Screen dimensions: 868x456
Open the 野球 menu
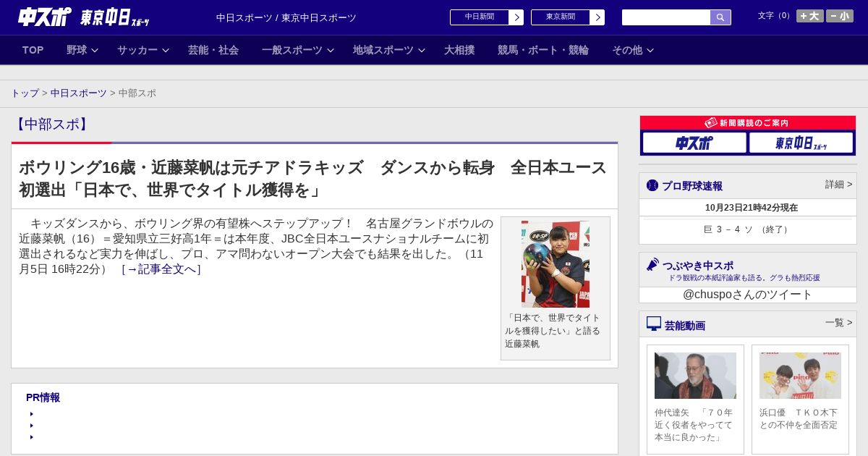(x=77, y=50)
